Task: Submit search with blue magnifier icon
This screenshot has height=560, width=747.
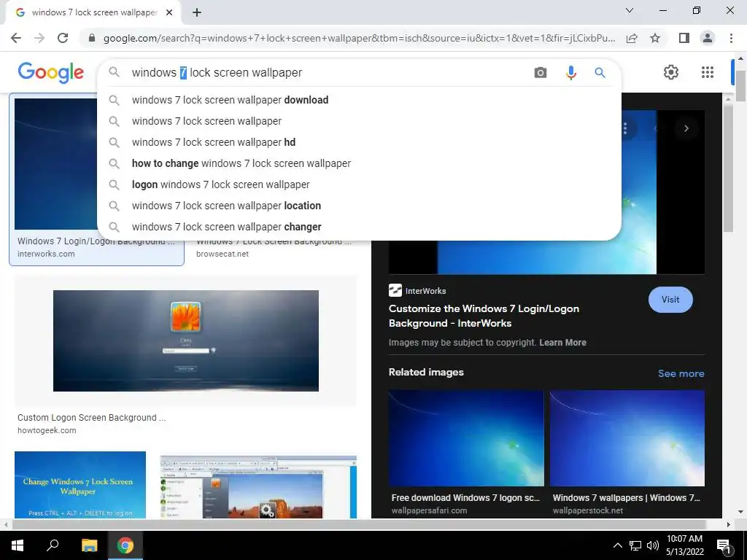Action: (x=600, y=72)
